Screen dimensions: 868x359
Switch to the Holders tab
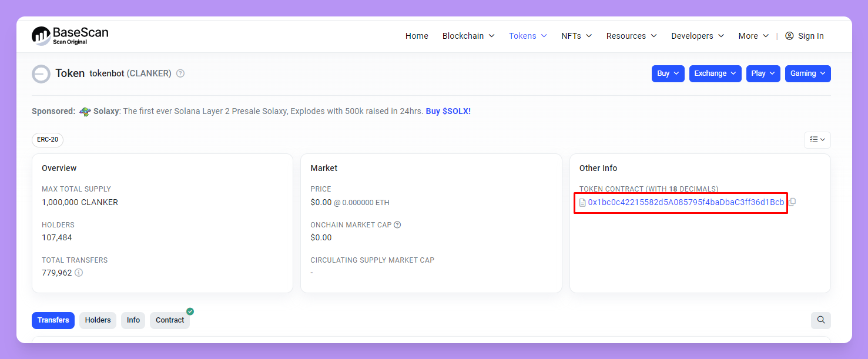click(x=98, y=320)
